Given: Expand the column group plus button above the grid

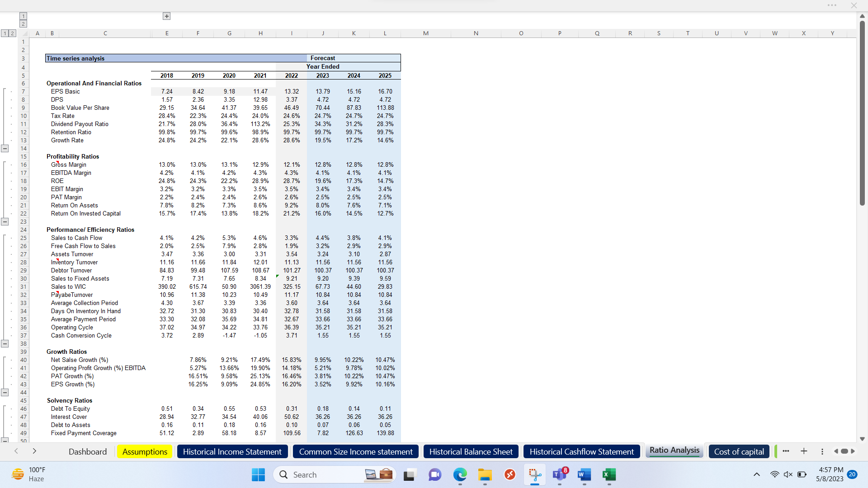Looking at the screenshot, I should pyautogui.click(x=166, y=16).
